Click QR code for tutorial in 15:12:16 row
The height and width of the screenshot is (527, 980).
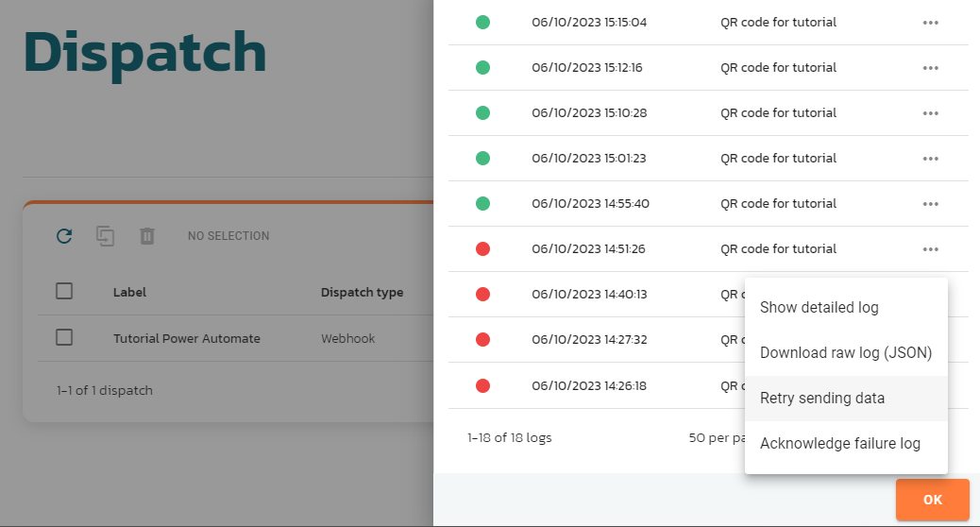click(x=778, y=67)
